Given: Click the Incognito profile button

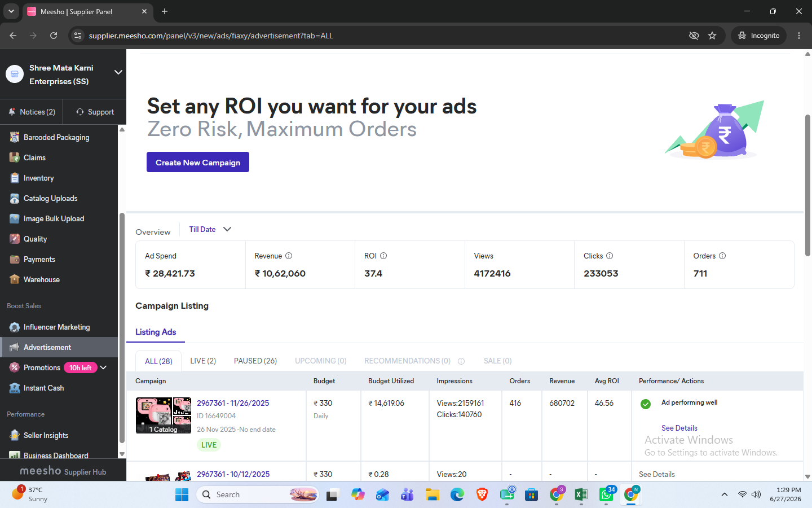Looking at the screenshot, I should click(x=759, y=36).
